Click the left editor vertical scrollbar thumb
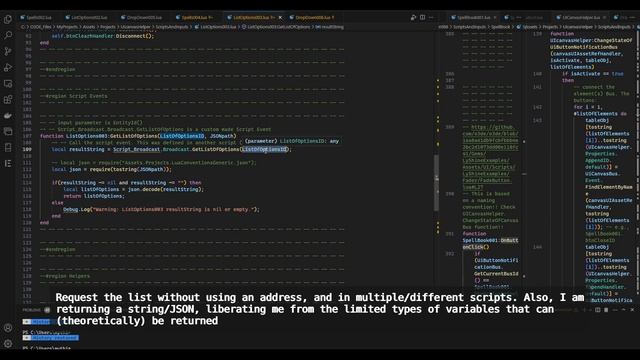Viewport: 640px width, 360px height. coord(436,183)
